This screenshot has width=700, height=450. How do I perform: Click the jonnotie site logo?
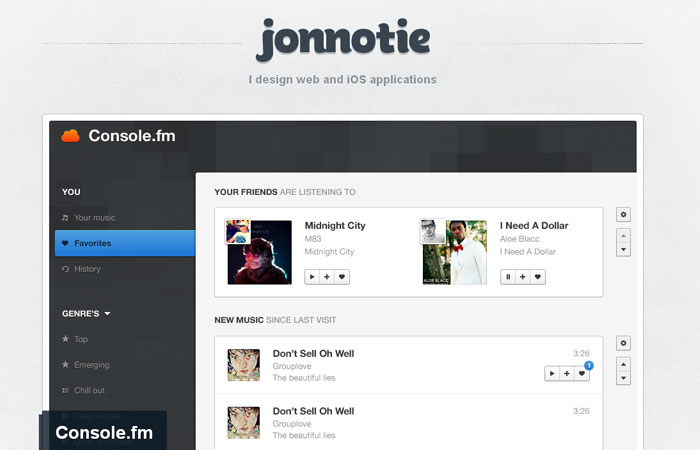click(x=343, y=40)
